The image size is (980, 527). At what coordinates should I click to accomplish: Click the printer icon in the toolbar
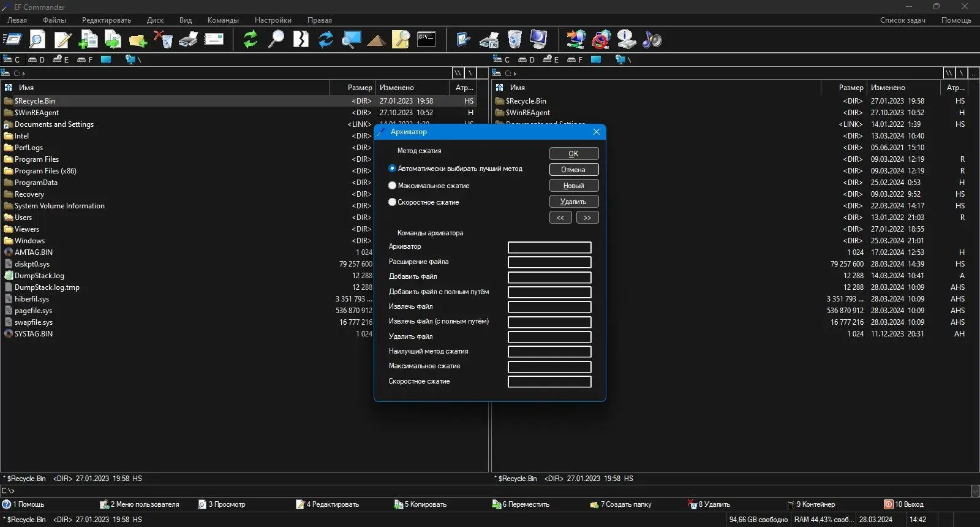click(x=189, y=39)
